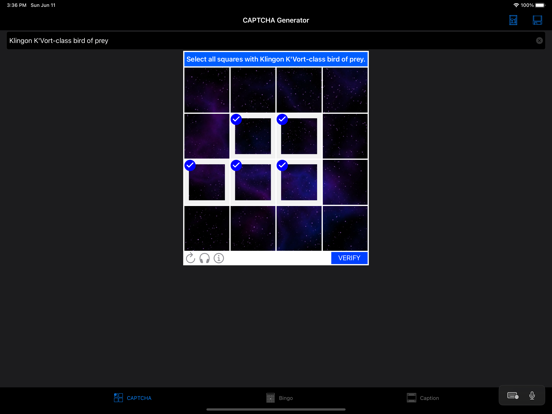Select the first tile in the top row
Screen dimensions: 552x414
207,90
